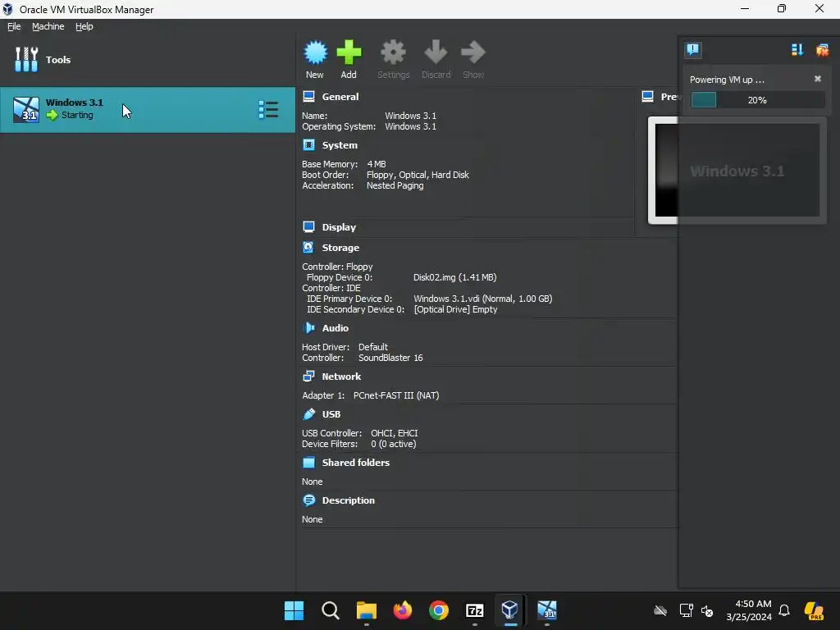840x630 pixels.
Task: Open the Settings gear in the toolbar
Action: 393,52
